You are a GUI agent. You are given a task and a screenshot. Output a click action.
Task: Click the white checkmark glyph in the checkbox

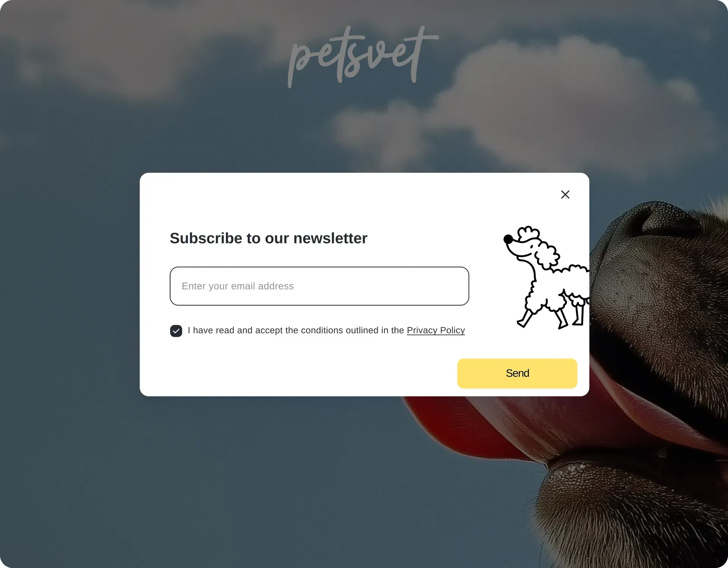point(176,331)
